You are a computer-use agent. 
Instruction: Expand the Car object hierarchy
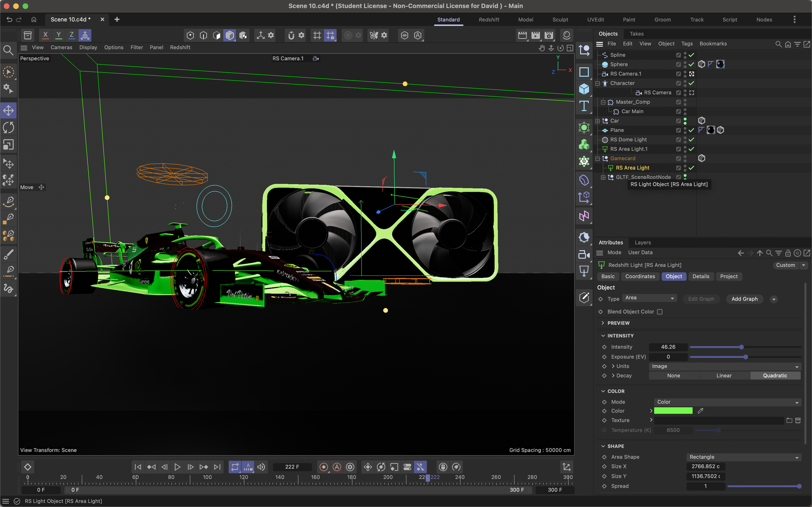[598, 121]
